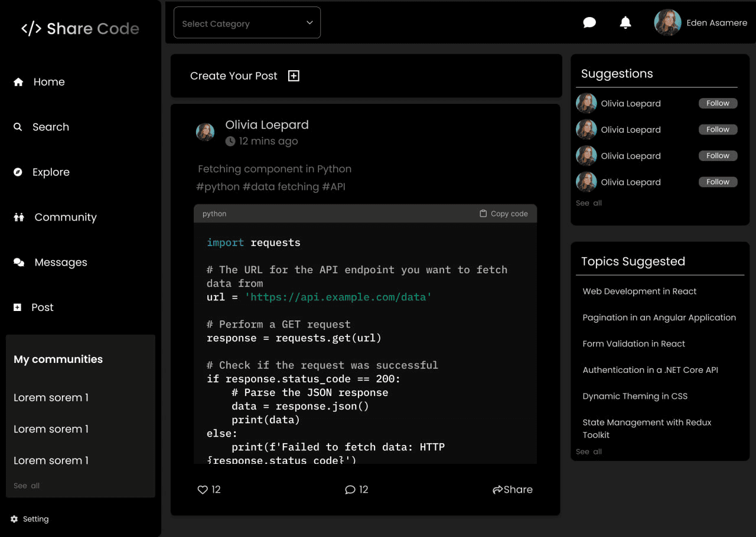The height and width of the screenshot is (537, 756).
Task: Open Community from the sidebar menu
Action: 65,217
